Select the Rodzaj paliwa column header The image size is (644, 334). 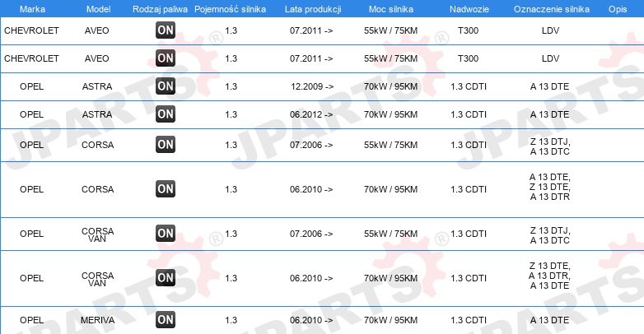click(160, 9)
